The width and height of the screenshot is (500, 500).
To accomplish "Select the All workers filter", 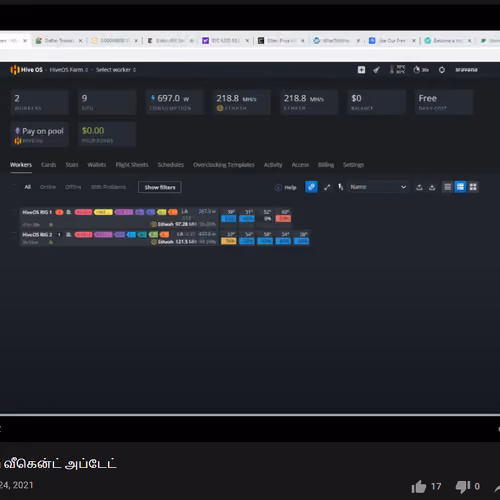I will 28,187.
